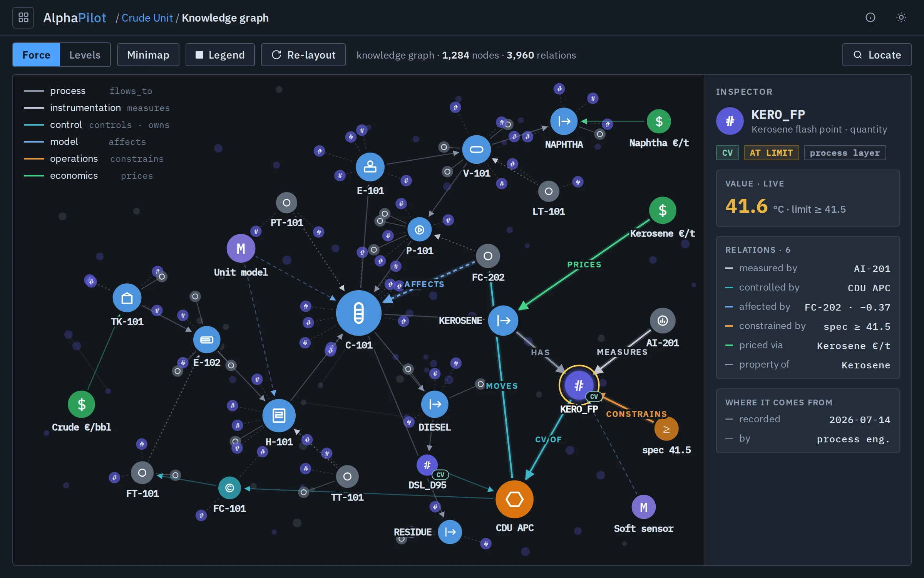The width and height of the screenshot is (924, 578).
Task: Click the NAPHTHA stream node
Action: pos(564,121)
